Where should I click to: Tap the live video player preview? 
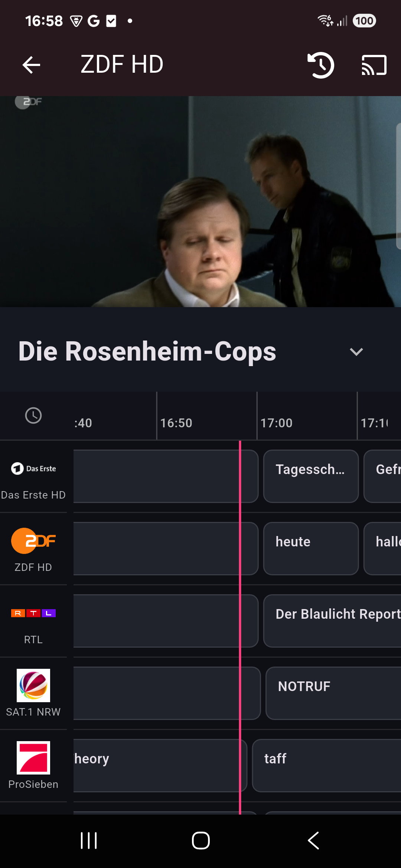[200, 201]
